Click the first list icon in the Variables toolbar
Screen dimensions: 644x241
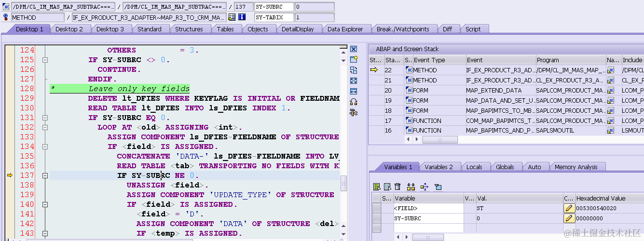point(377,187)
